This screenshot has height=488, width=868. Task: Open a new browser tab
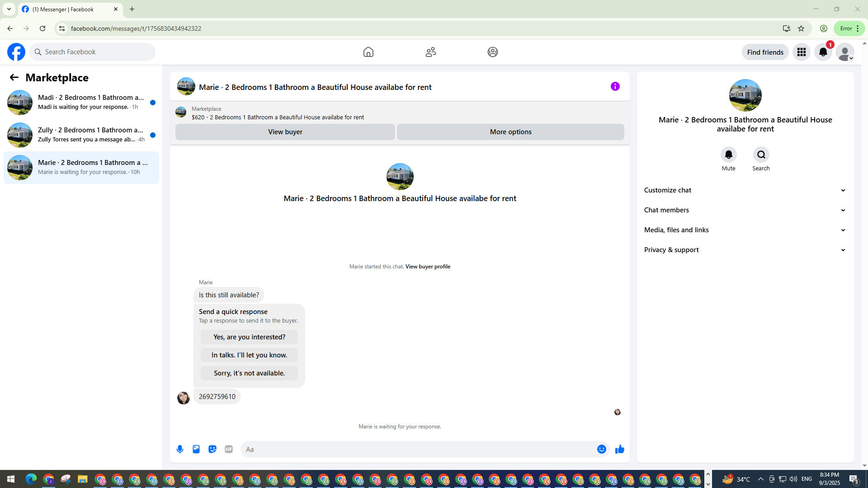(132, 9)
